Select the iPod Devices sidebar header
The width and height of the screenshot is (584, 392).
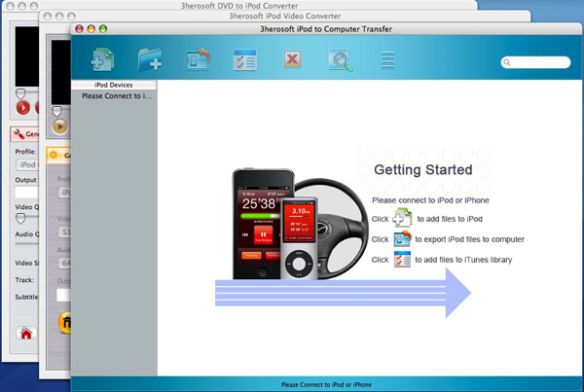pyautogui.click(x=114, y=85)
